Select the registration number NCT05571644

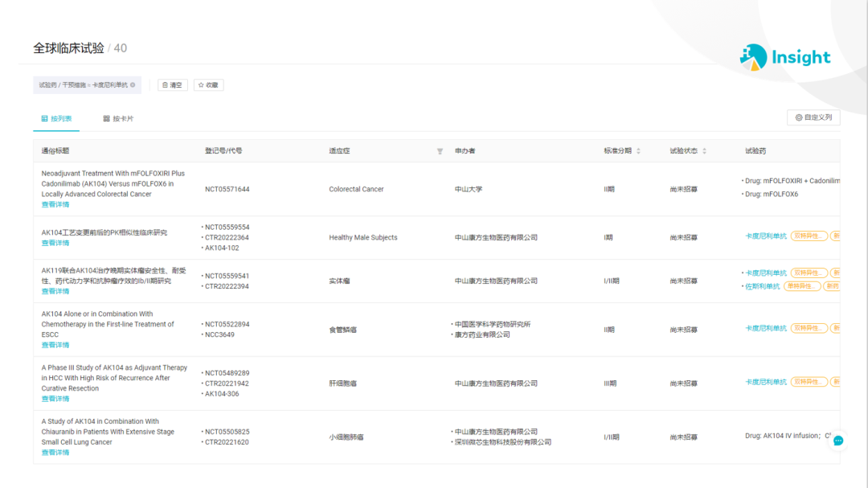click(x=227, y=189)
